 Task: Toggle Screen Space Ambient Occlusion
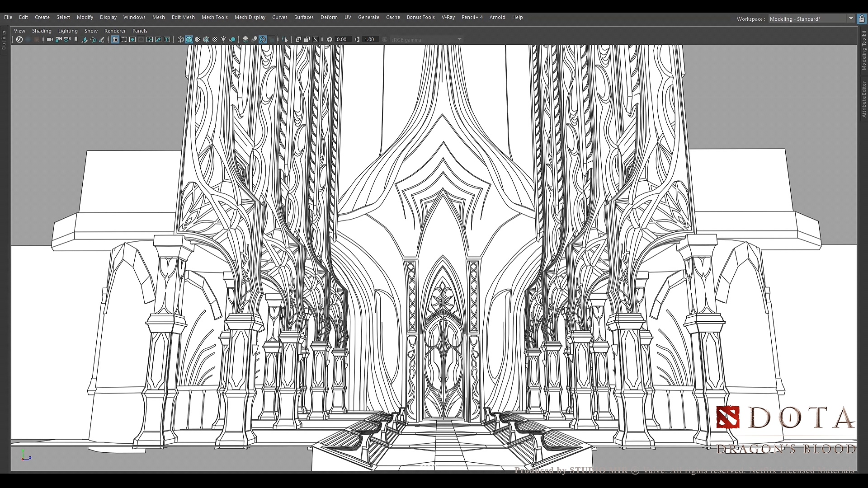point(245,39)
